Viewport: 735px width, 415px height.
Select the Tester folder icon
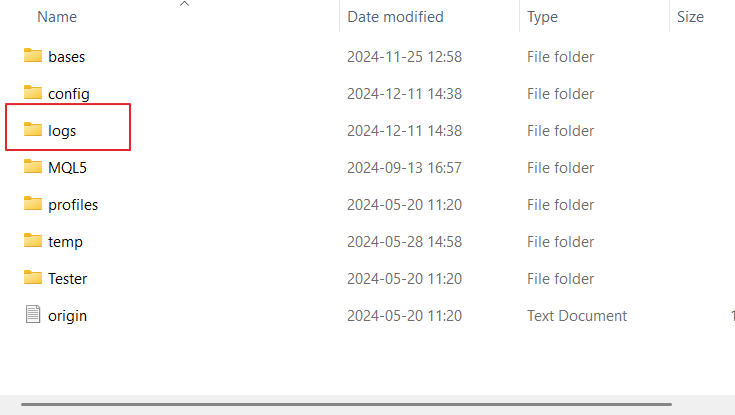[x=33, y=278]
